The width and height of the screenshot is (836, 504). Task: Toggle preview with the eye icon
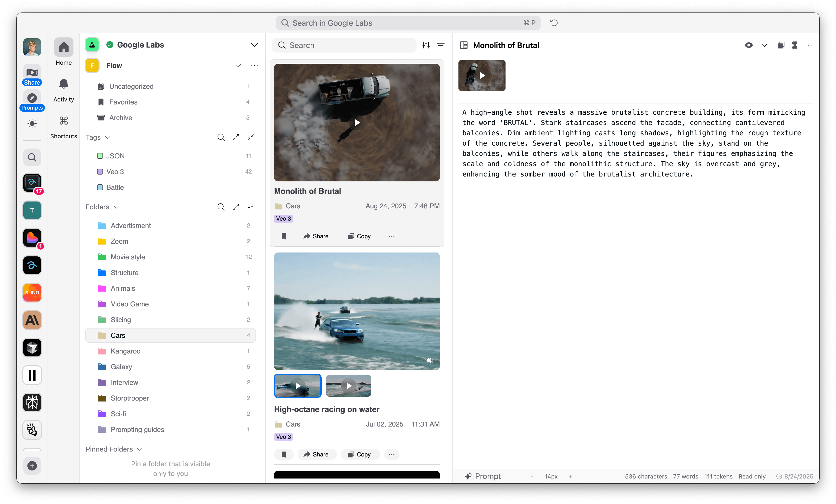748,45
